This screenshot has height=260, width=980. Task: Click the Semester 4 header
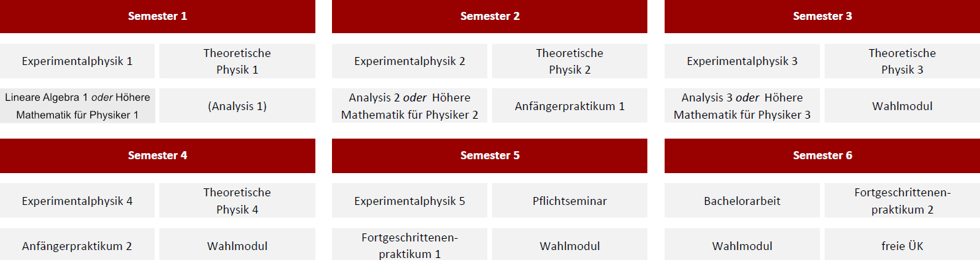coord(157,155)
